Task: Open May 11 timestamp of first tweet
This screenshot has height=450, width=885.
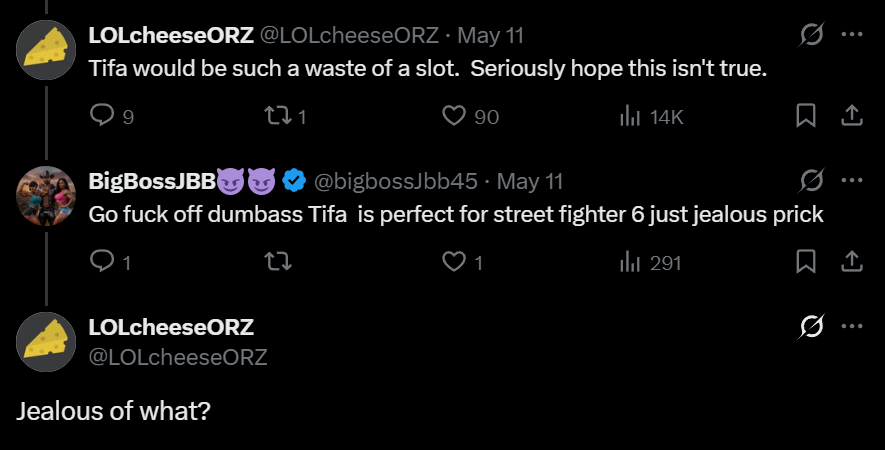Action: pyautogui.click(x=490, y=36)
